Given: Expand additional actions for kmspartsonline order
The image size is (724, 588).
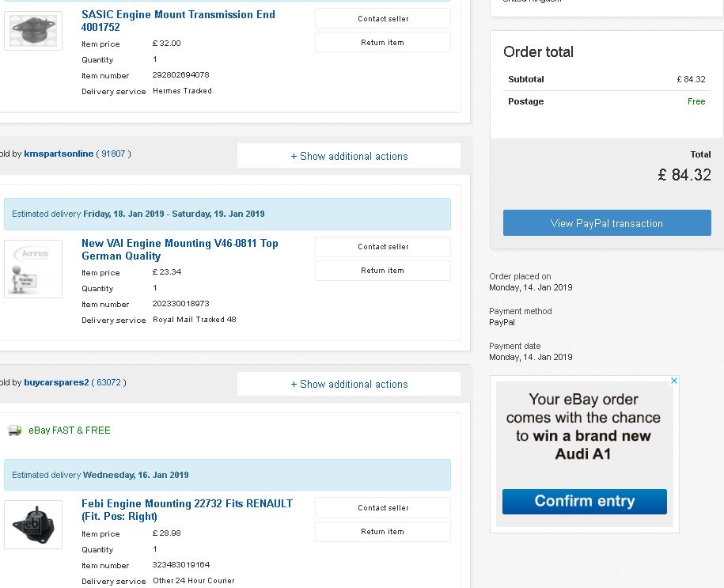Looking at the screenshot, I should [349, 156].
